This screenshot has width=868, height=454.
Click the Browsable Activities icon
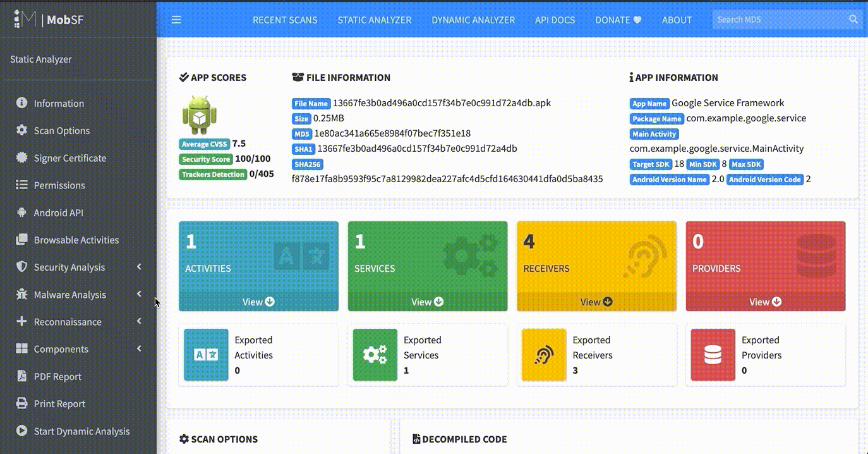click(x=21, y=240)
